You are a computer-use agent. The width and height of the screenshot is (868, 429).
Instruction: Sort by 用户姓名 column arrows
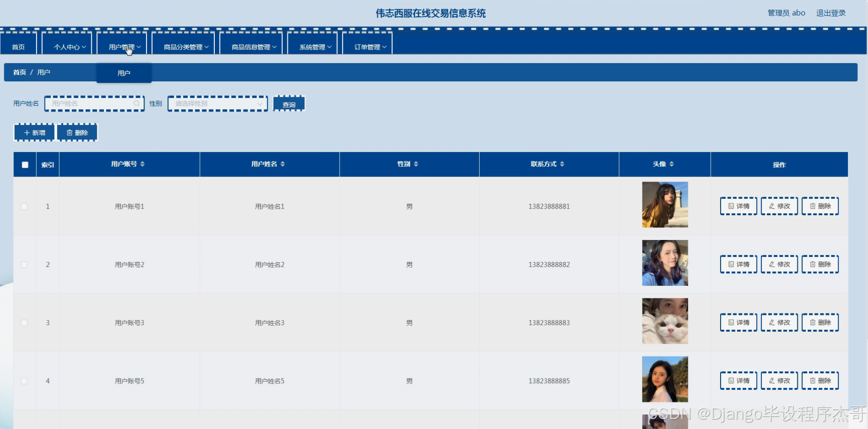pos(283,164)
